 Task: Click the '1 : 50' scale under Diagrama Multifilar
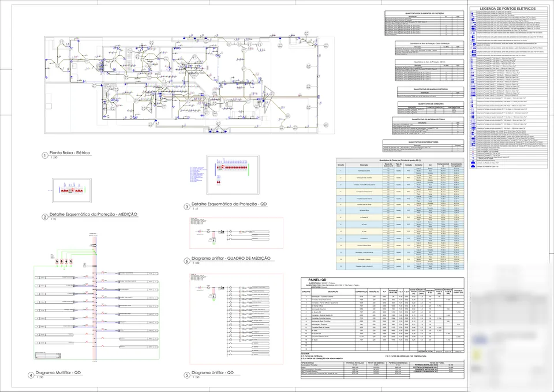pyautogui.click(x=40, y=378)
